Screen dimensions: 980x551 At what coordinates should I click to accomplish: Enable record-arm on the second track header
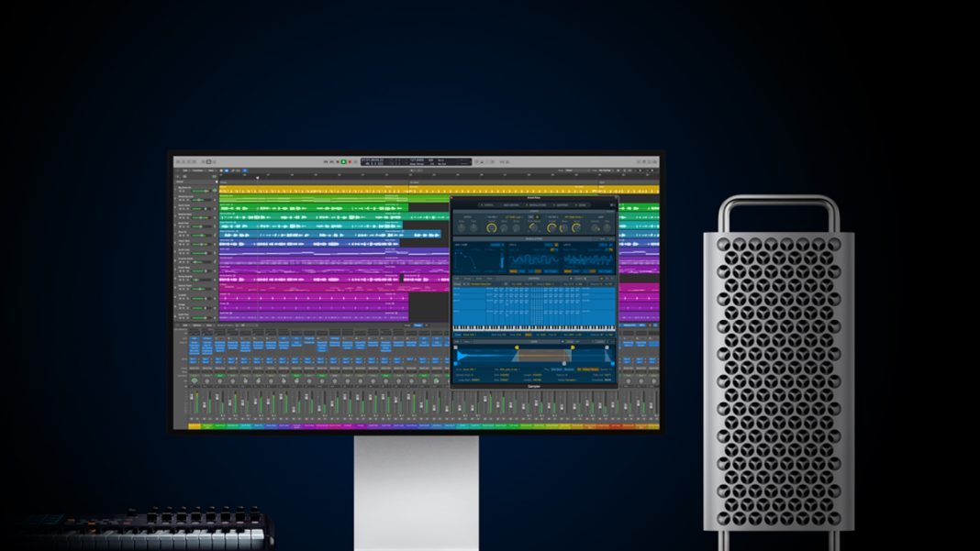[x=187, y=200]
